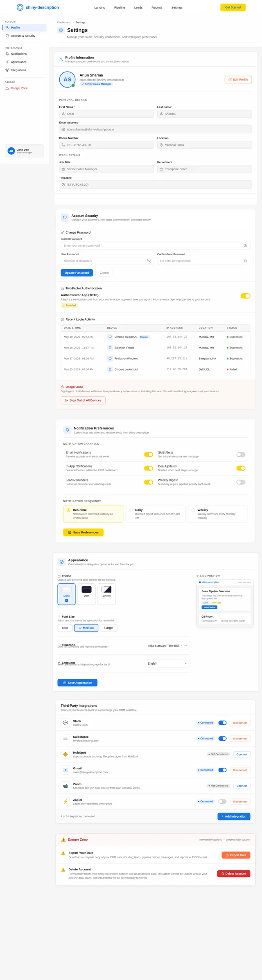Image resolution: width=262 pixels, height=980 pixels.
Task: Click the Zoom integration icon
Action: pos(65,786)
